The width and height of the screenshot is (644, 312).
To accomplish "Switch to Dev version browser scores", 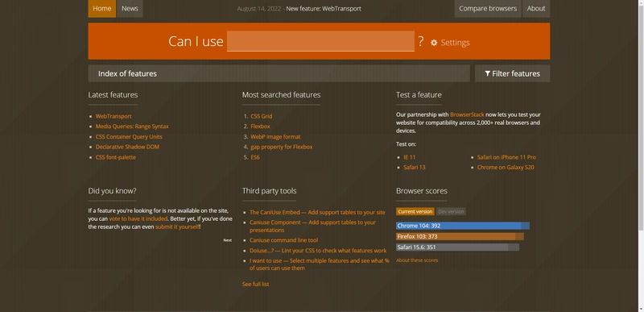I will [x=451, y=212].
